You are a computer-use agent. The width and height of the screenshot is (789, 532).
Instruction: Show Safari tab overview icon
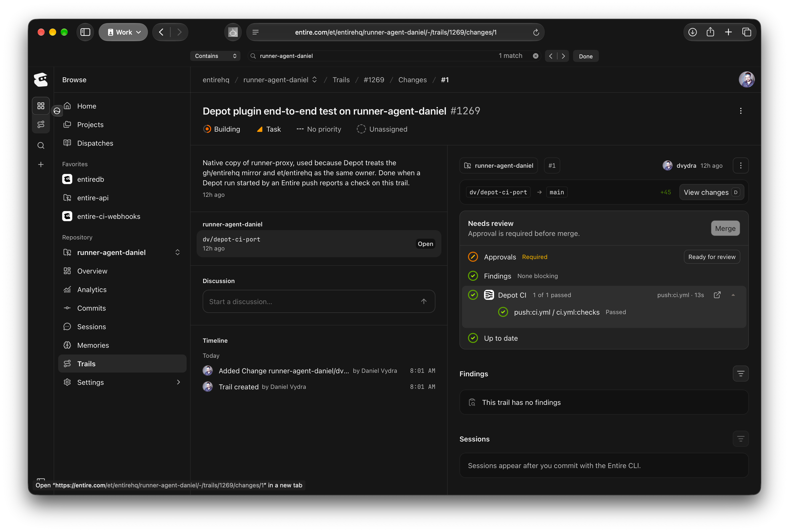(746, 32)
